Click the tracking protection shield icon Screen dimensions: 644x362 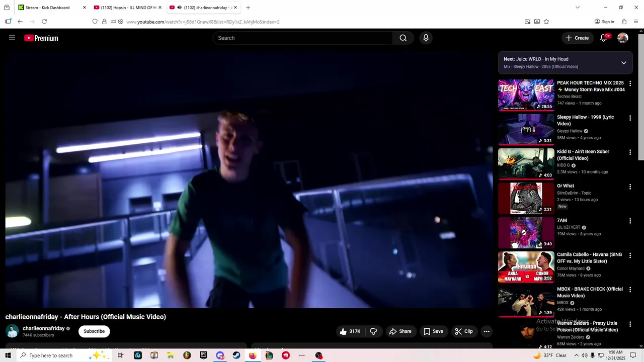tap(95, 22)
